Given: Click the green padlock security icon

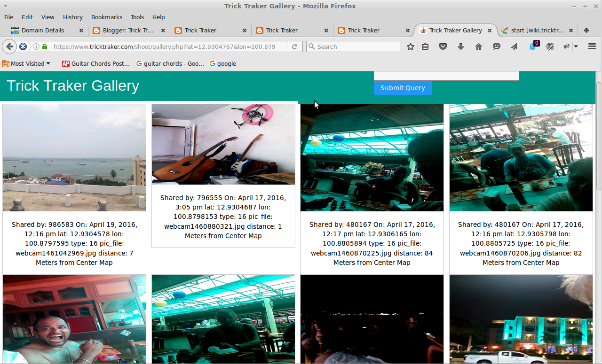Looking at the screenshot, I should coord(45,46).
